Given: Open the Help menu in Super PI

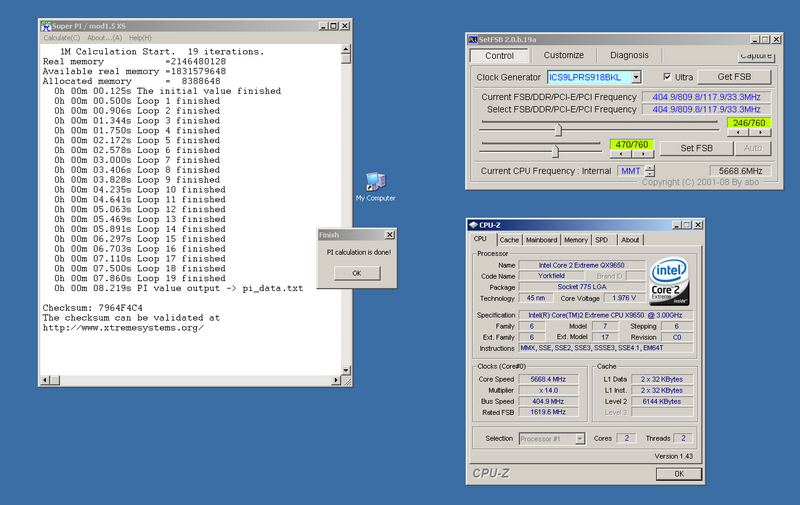Looking at the screenshot, I should (141, 37).
